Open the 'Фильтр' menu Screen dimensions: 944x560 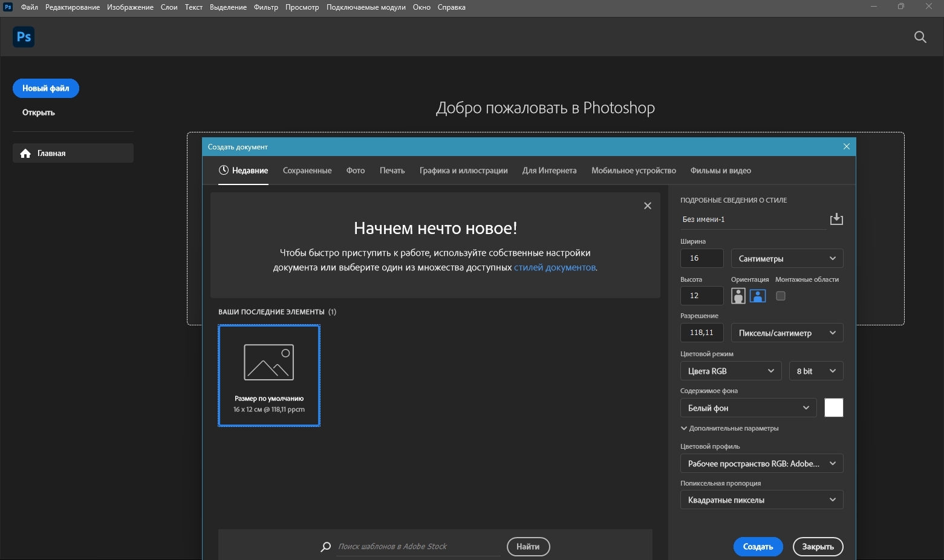pyautogui.click(x=266, y=7)
